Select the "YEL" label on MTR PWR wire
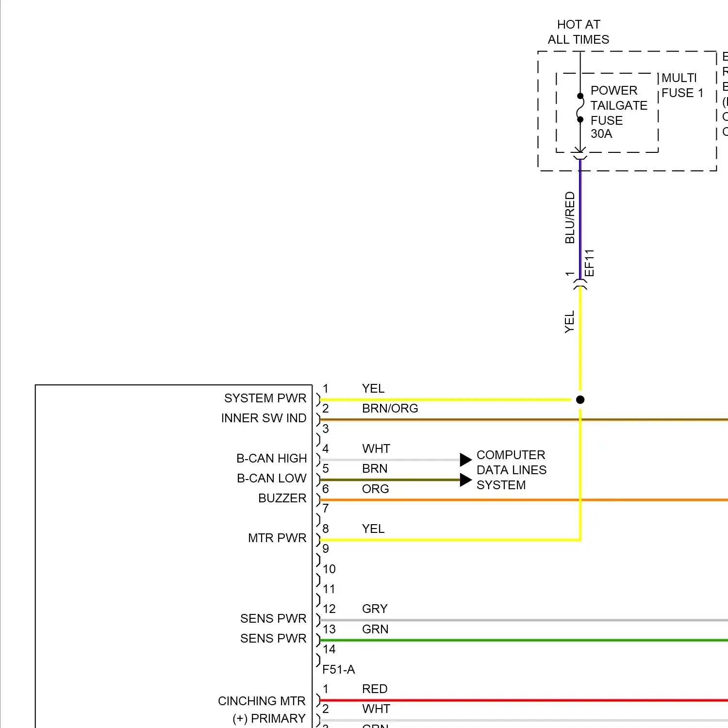 pos(373,529)
